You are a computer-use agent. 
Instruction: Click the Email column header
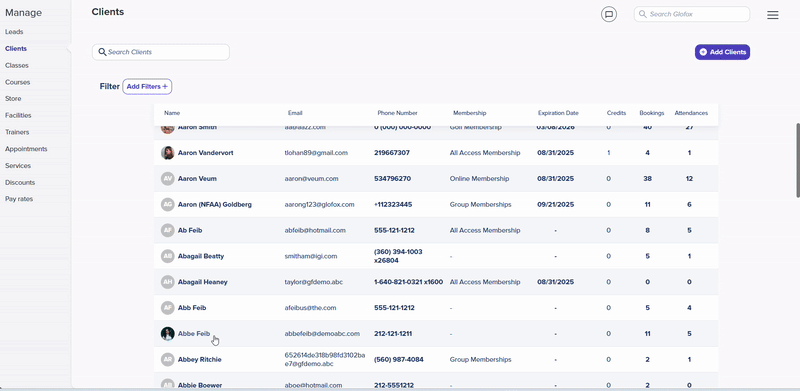[295, 113]
